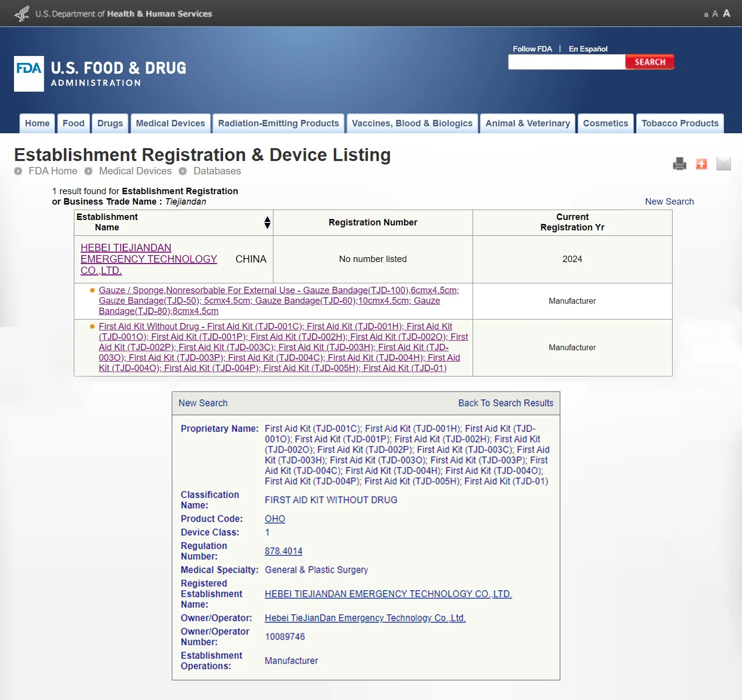This screenshot has height=700, width=742.
Task: Click the 'Establishment Registration & Device Listing' heading
Action: pos(202,155)
